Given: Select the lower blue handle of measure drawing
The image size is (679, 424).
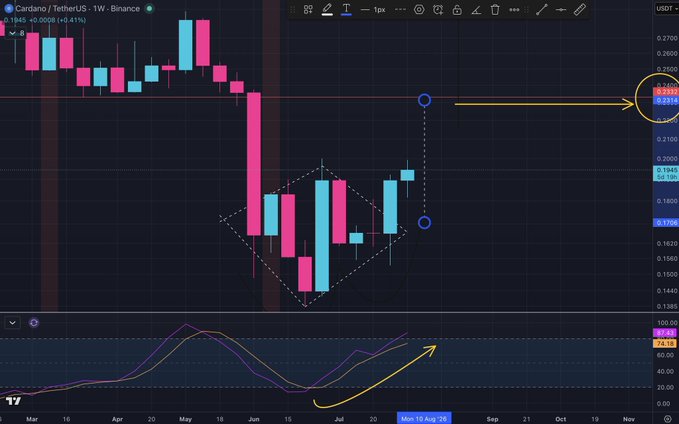Looking at the screenshot, I should pyautogui.click(x=424, y=223).
